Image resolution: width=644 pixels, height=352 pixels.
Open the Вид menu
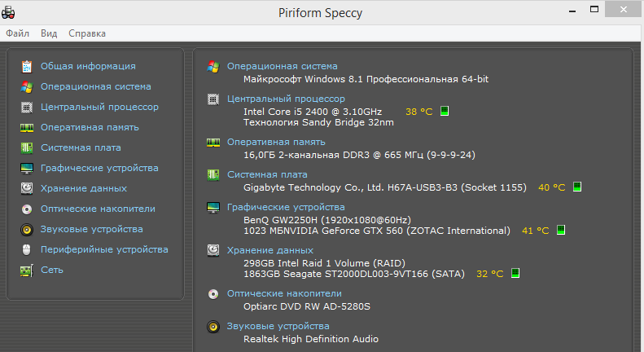tap(49, 33)
